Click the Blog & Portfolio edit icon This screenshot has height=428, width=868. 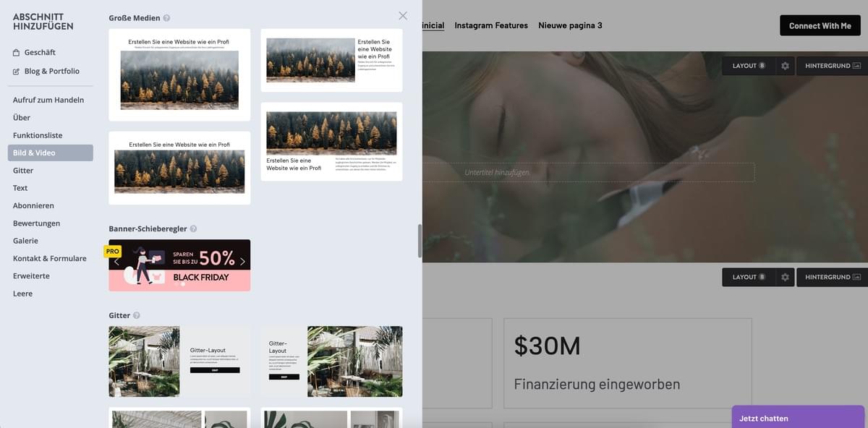tap(17, 72)
